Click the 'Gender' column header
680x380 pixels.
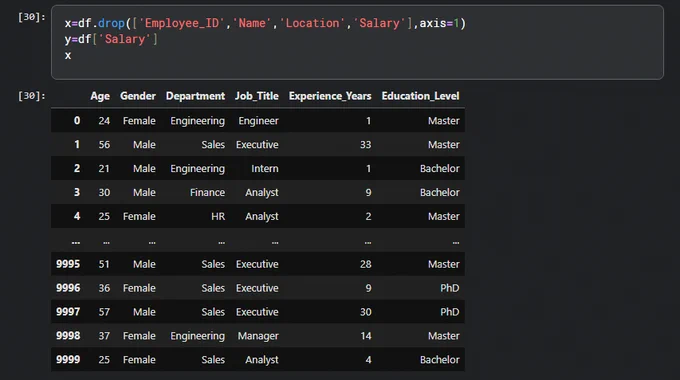(x=137, y=96)
